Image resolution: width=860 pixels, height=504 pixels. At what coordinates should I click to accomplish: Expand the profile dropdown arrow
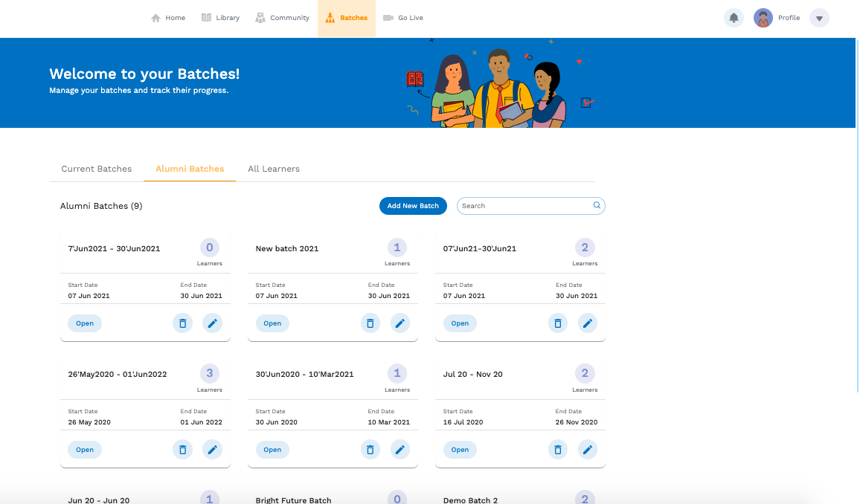click(x=819, y=18)
